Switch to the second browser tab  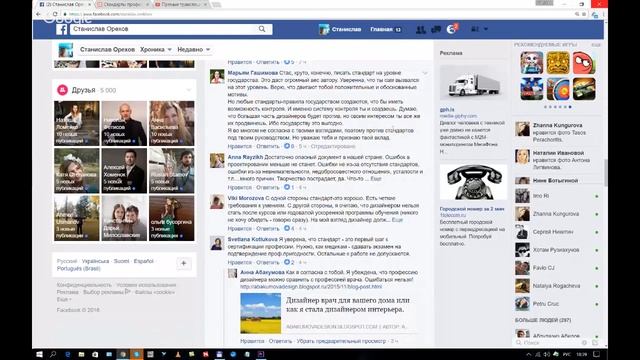tap(122, 4)
